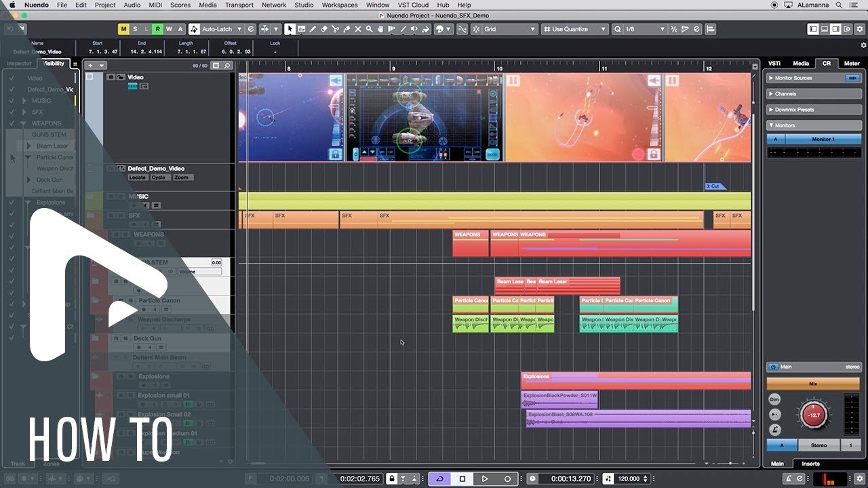This screenshot has height=488, width=868.
Task: Open the VST Cloud menu
Action: (413, 5)
